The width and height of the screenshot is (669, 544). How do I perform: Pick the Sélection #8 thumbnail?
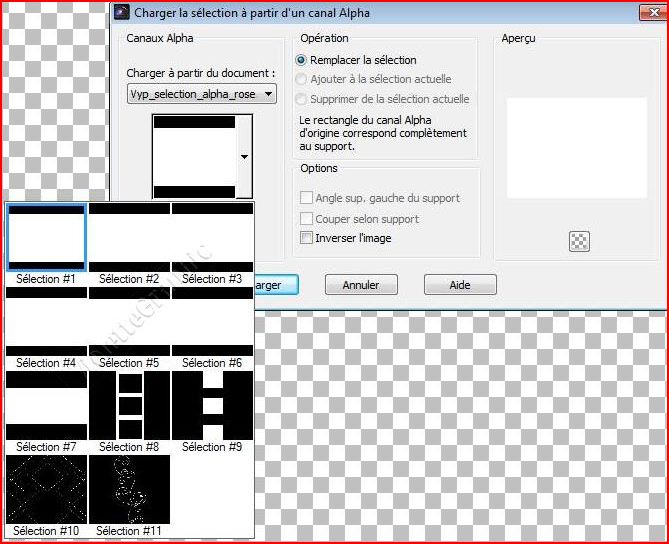pyautogui.click(x=129, y=405)
